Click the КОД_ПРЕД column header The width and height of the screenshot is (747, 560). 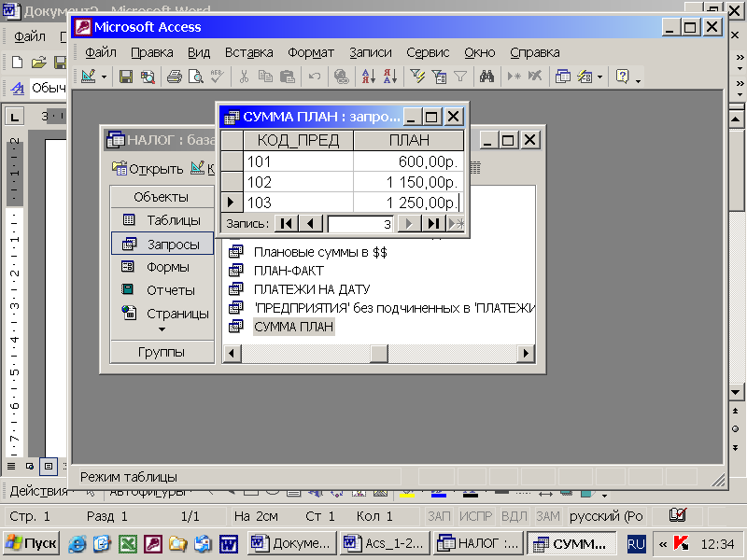tap(298, 141)
